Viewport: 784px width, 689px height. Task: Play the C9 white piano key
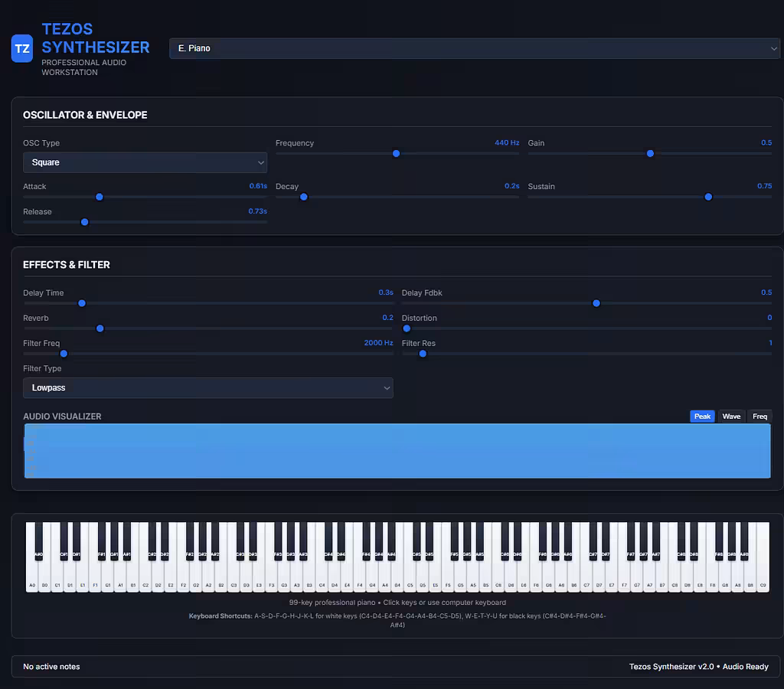763,576
